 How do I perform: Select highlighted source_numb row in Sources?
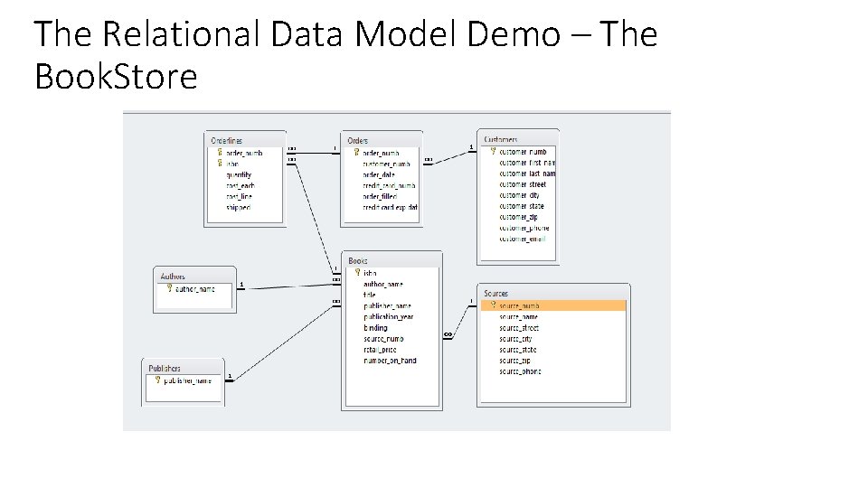[x=553, y=305]
